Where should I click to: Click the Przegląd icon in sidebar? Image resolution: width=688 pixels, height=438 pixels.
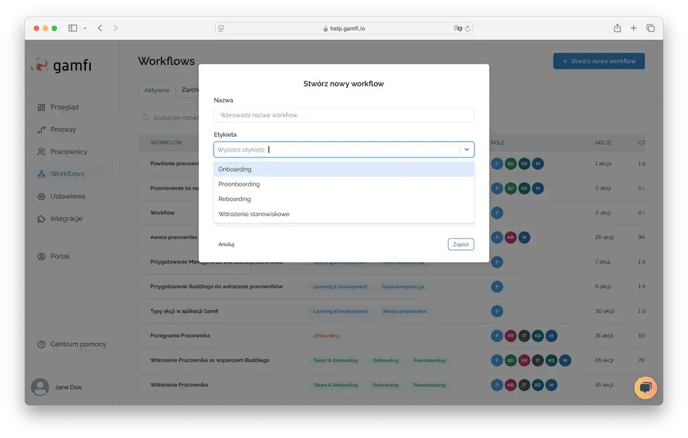tap(41, 107)
